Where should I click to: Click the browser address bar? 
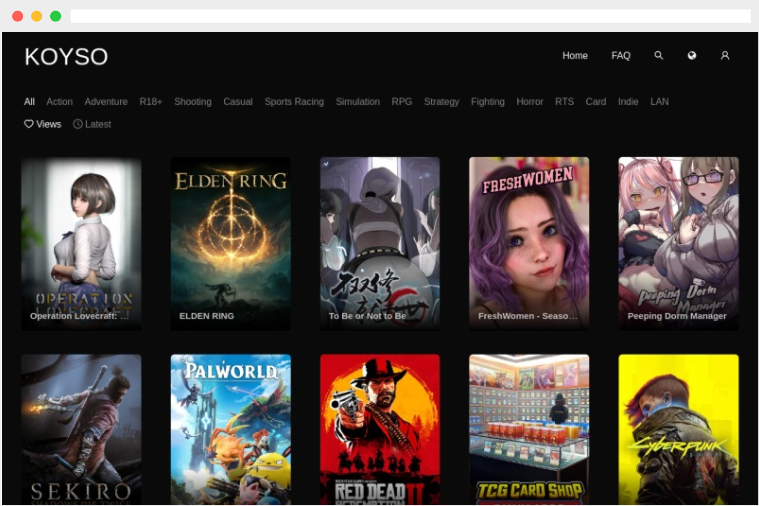(410, 16)
